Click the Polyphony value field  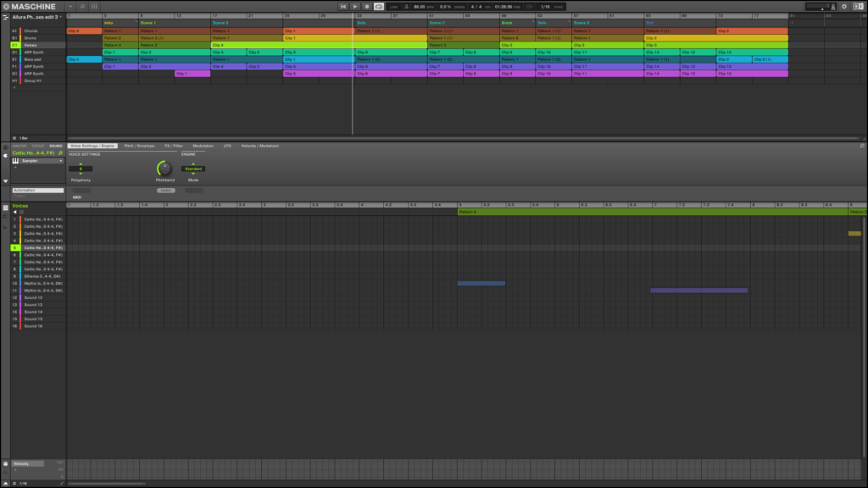pos(81,169)
